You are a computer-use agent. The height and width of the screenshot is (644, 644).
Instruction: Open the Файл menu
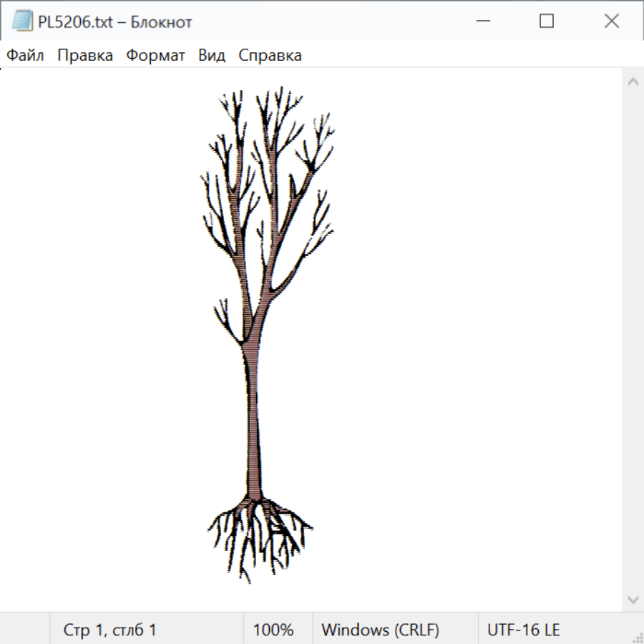pos(26,56)
